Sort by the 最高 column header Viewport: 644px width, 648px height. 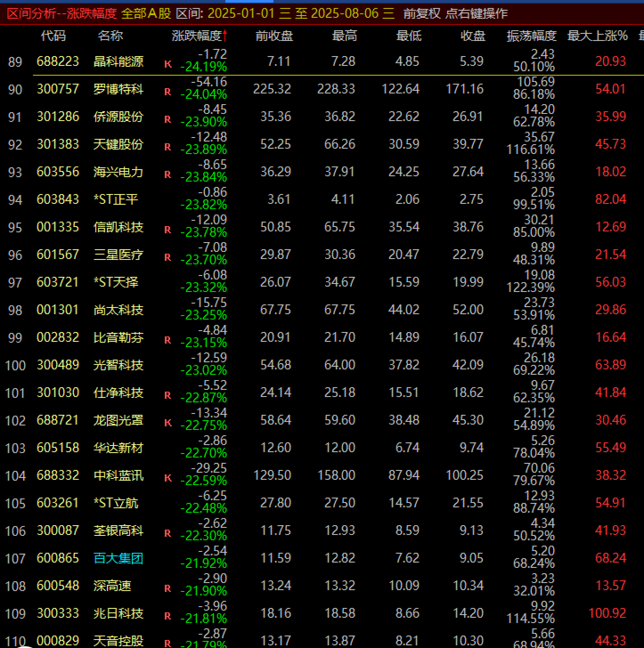pos(345,36)
